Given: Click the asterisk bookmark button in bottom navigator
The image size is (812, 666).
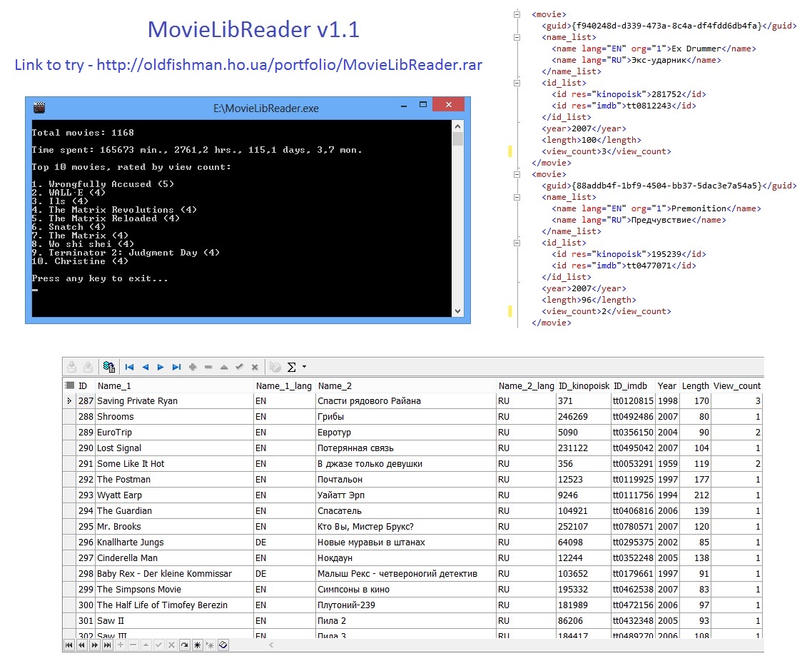Looking at the screenshot, I should click(x=197, y=645).
